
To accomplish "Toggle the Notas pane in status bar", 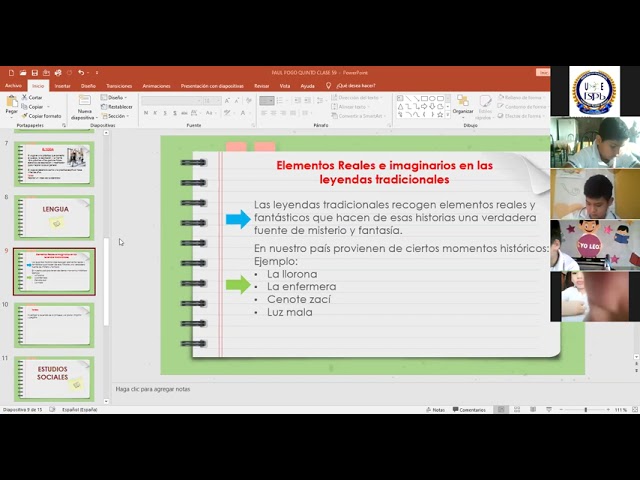I will (435, 410).
